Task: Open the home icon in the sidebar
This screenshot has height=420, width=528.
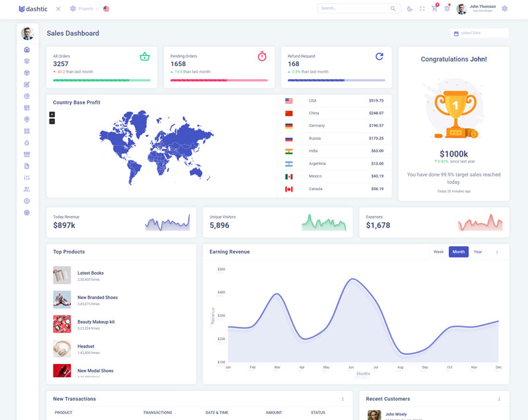Action: point(27,50)
